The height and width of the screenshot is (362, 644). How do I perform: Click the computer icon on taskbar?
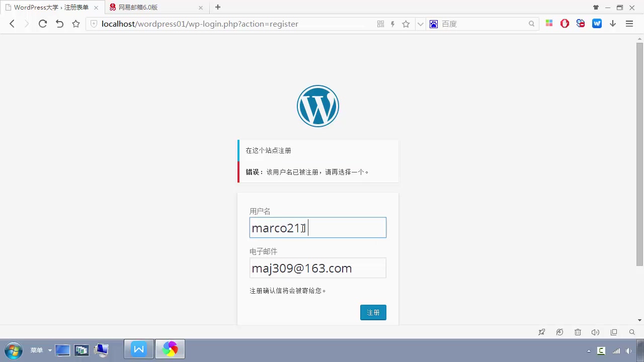pos(102,350)
